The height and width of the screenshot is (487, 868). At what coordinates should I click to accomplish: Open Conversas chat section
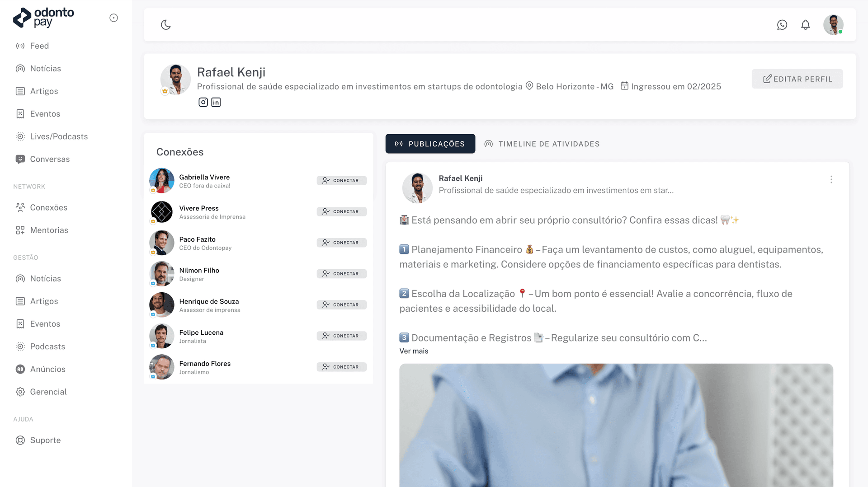[50, 159]
